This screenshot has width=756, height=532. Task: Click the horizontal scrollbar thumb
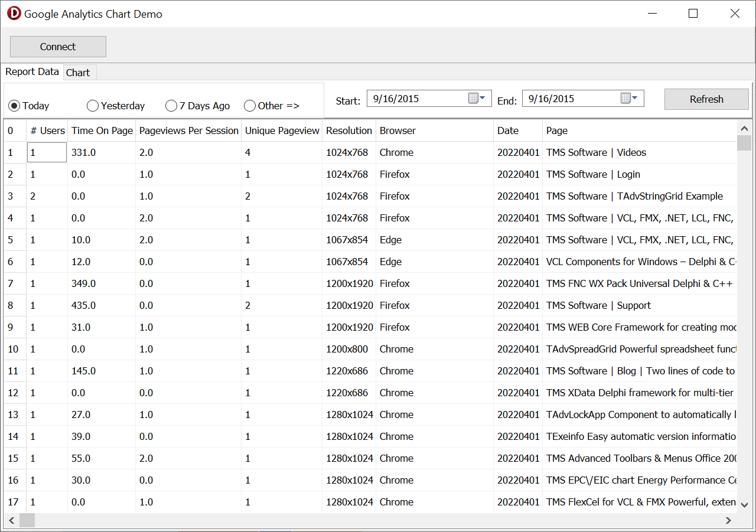click(27, 520)
